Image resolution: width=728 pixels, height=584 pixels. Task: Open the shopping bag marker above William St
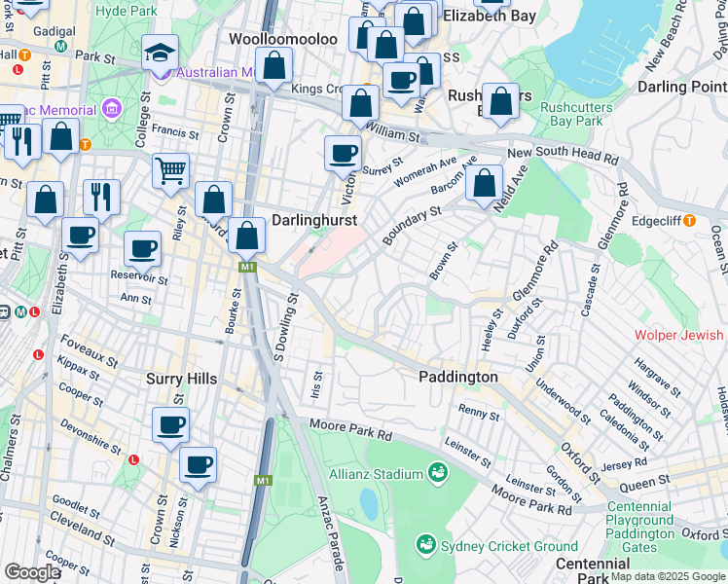[x=361, y=104]
